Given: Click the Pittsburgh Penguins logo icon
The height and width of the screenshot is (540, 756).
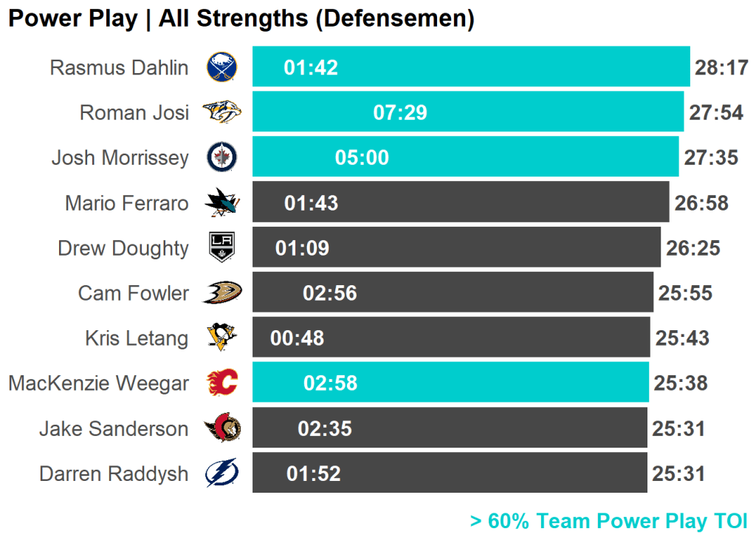Looking at the screenshot, I should click(x=221, y=338).
